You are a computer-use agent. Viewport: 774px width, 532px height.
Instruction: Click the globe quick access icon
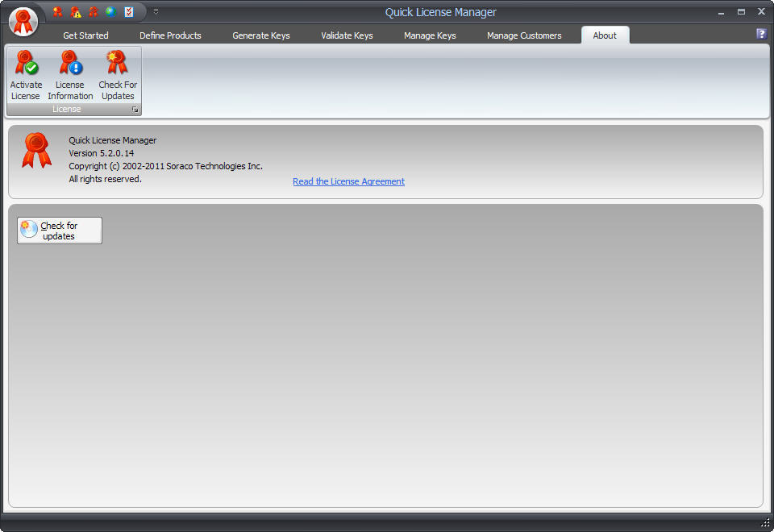coord(111,12)
